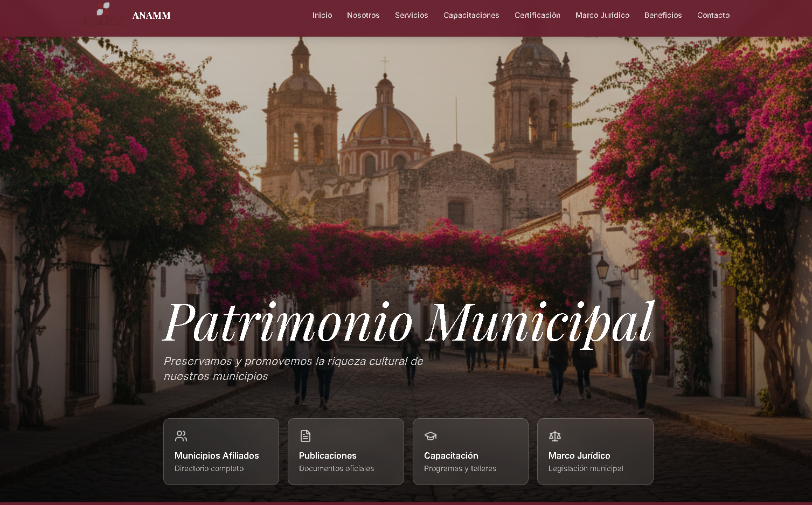
Task: Open the Nosotros page from navigation
Action: tap(363, 15)
